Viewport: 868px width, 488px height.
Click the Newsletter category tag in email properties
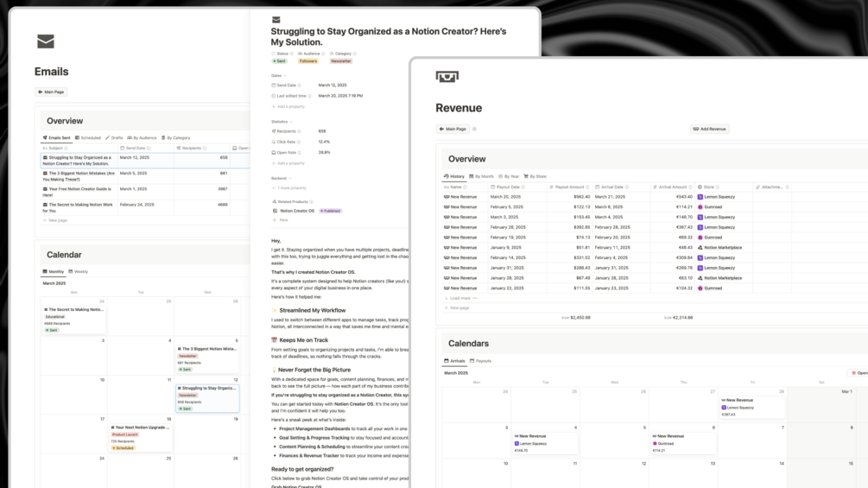point(341,61)
